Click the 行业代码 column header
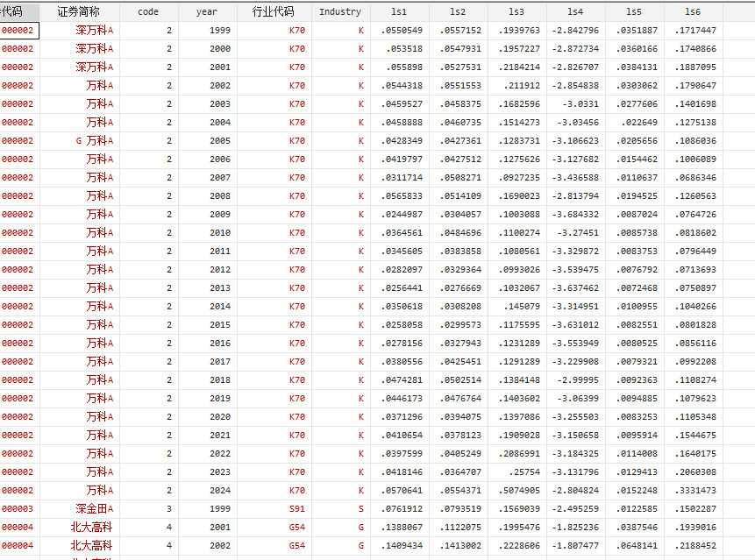Viewport: 755px width, 560px height. 273,11
